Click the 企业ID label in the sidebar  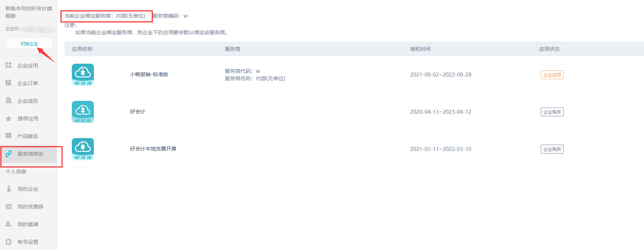tap(13, 29)
